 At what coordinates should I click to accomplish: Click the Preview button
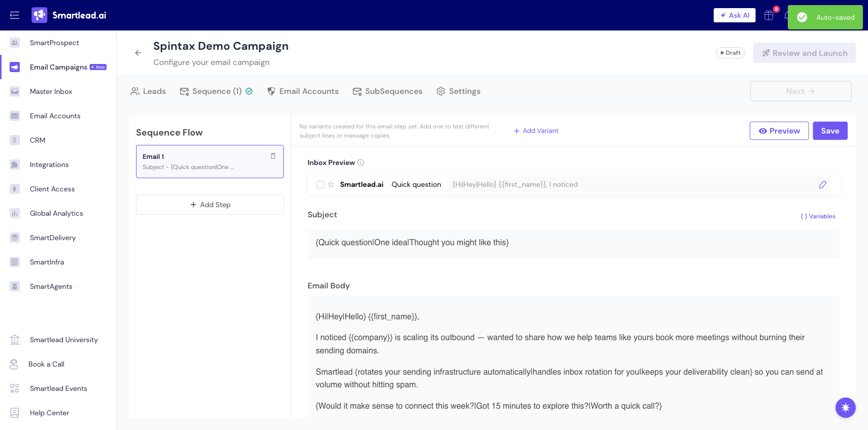tap(779, 131)
